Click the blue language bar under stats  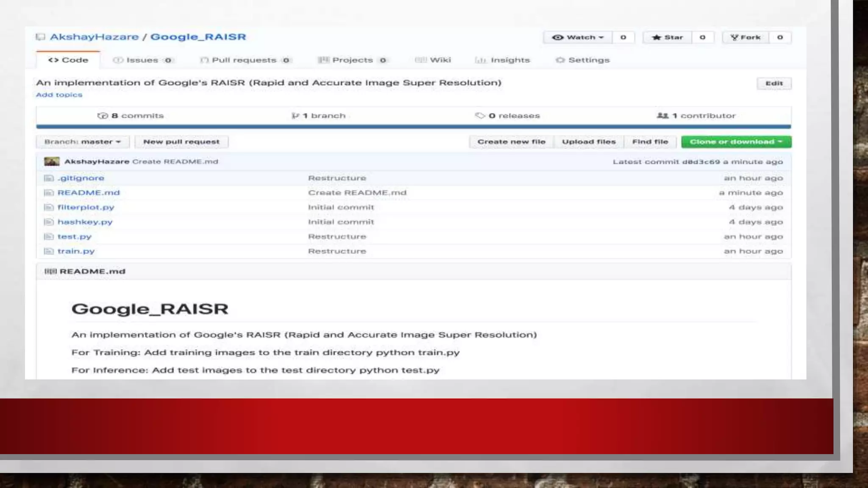pos(413,126)
